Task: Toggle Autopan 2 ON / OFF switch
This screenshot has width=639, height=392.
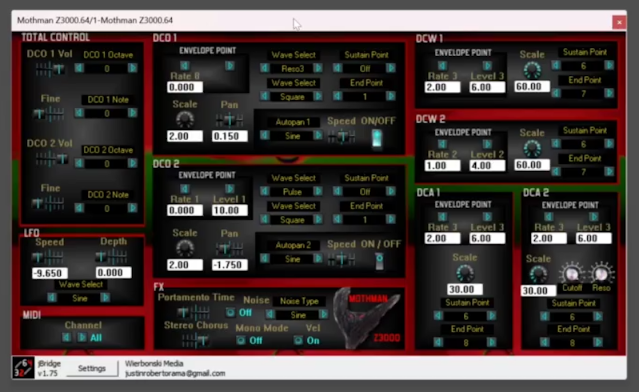Action: coord(379,261)
